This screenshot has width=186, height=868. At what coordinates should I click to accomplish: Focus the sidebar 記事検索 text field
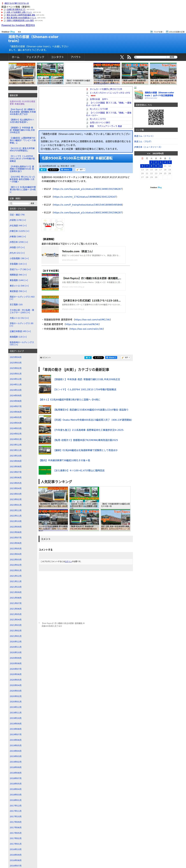(x=19, y=204)
